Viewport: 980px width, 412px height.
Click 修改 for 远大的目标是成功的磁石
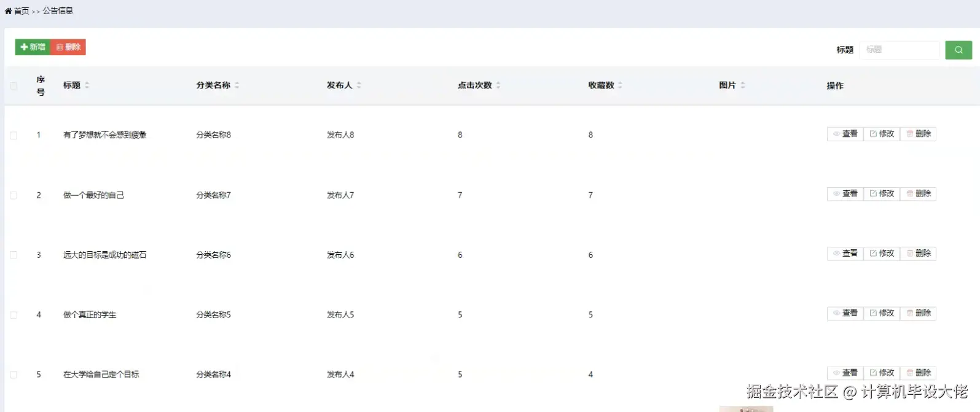(x=882, y=254)
